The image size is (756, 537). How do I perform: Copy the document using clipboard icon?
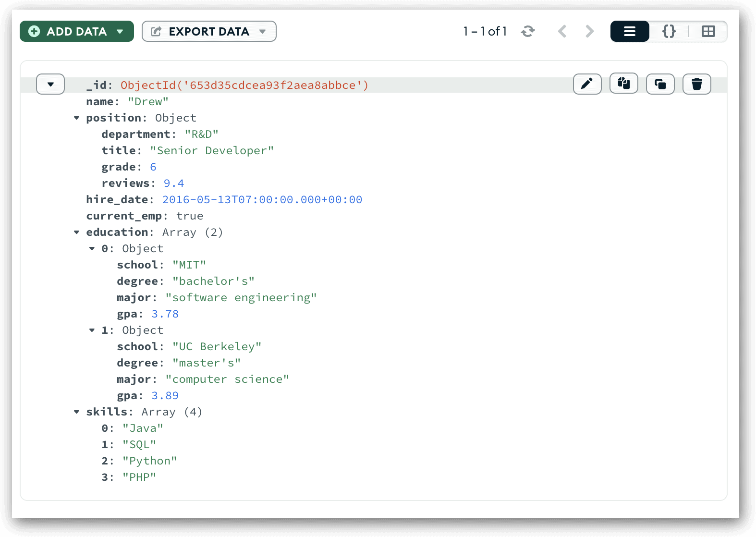tap(623, 84)
